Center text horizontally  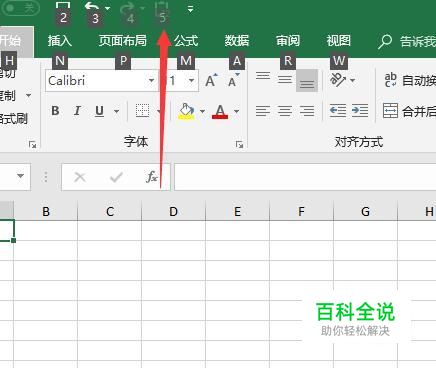click(x=285, y=111)
